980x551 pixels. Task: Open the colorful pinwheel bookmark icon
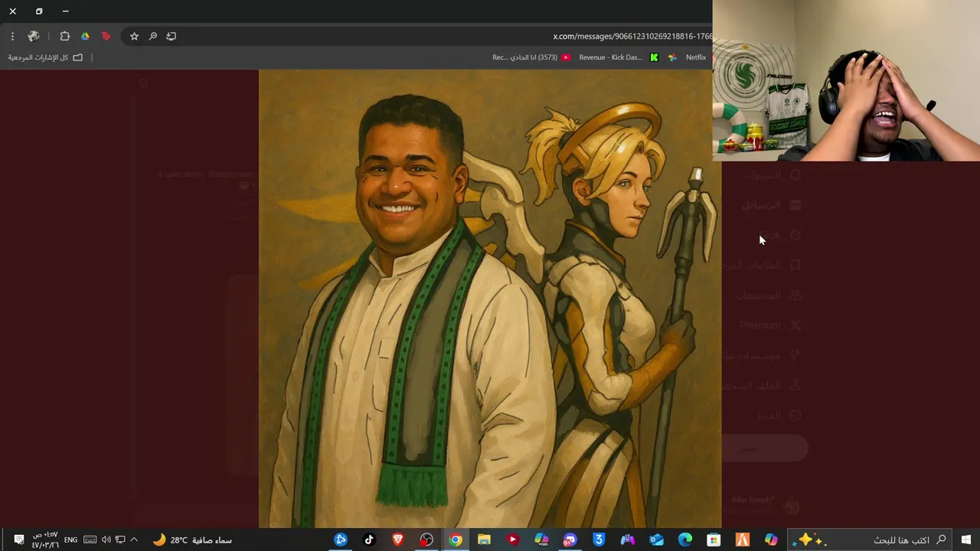(x=672, y=57)
